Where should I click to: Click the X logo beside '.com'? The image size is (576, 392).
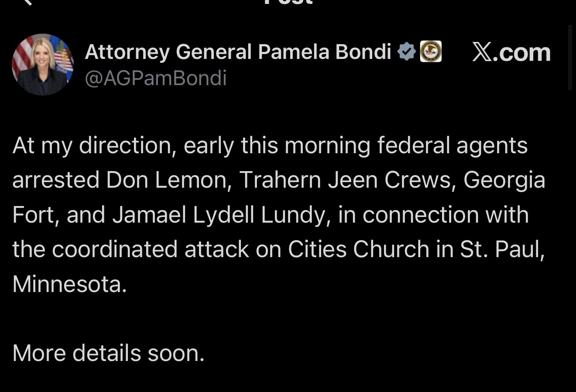click(481, 52)
